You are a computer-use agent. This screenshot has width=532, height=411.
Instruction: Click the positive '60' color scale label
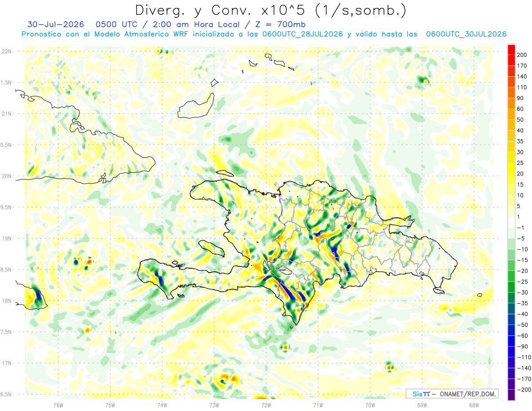click(520, 109)
